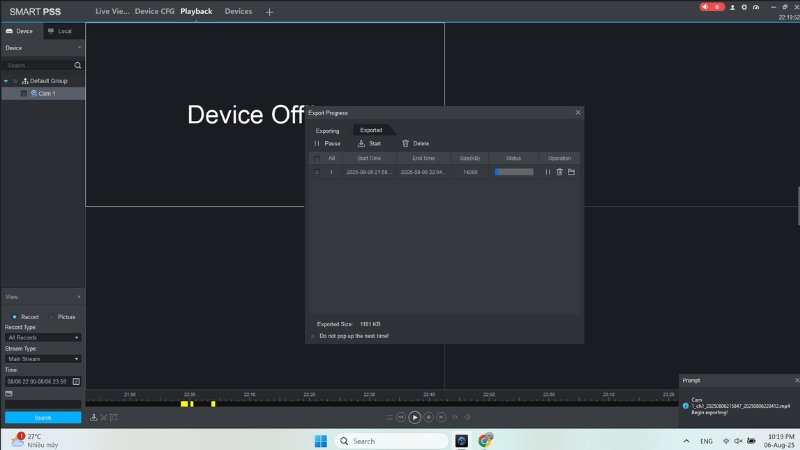Click the user account icon
Viewport: 800px width, 450px height.
point(731,6)
